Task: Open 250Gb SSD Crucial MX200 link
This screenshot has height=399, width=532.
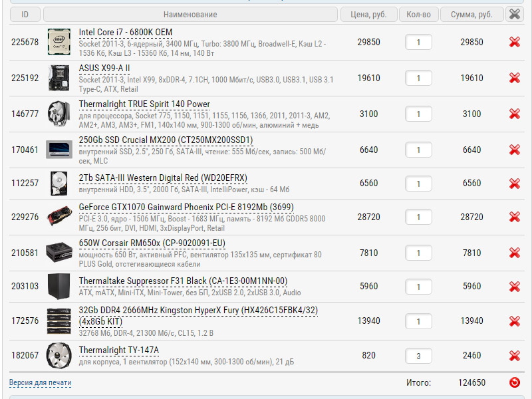Action: click(166, 140)
